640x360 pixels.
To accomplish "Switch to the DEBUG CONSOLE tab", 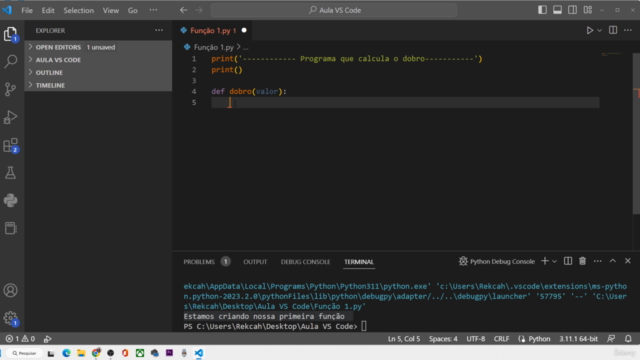I will click(x=305, y=262).
